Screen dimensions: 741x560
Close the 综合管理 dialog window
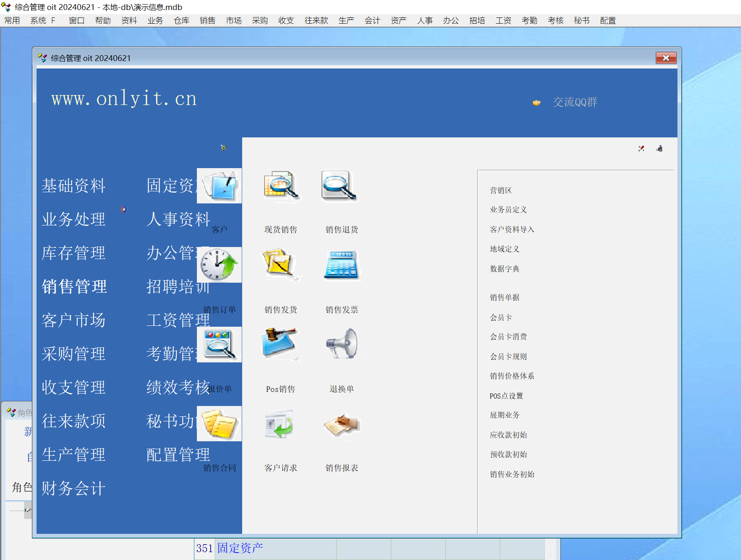click(x=666, y=58)
